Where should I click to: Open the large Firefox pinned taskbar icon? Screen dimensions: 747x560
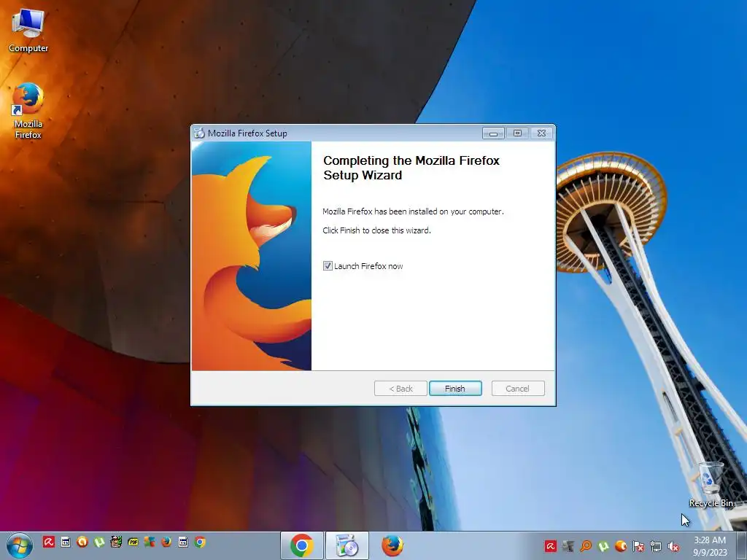coord(392,545)
